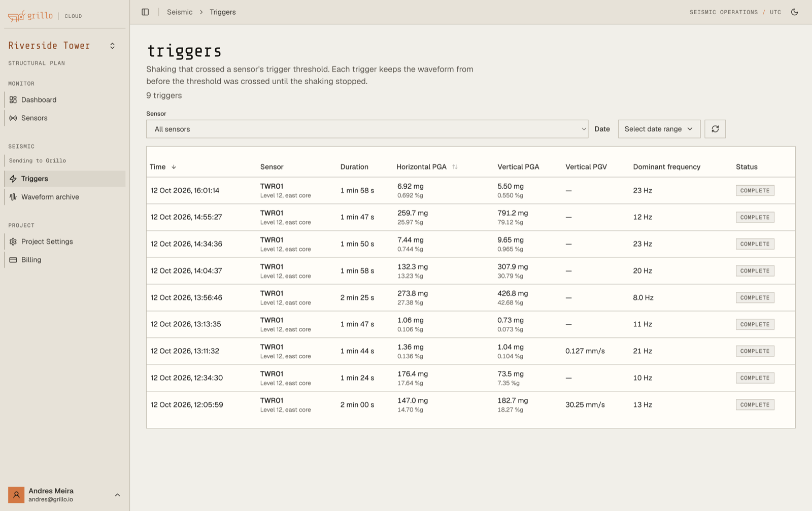Sort by Horizontal PGA arrows
The width and height of the screenshot is (812, 511).
click(x=455, y=167)
